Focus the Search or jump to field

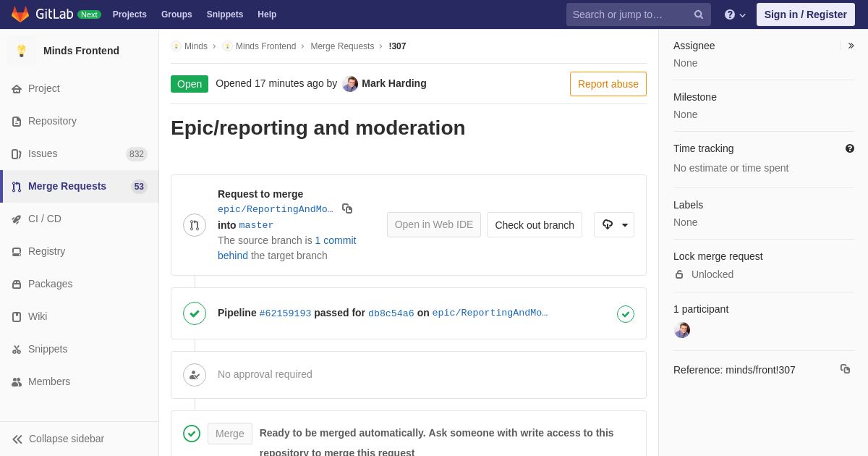(x=639, y=14)
